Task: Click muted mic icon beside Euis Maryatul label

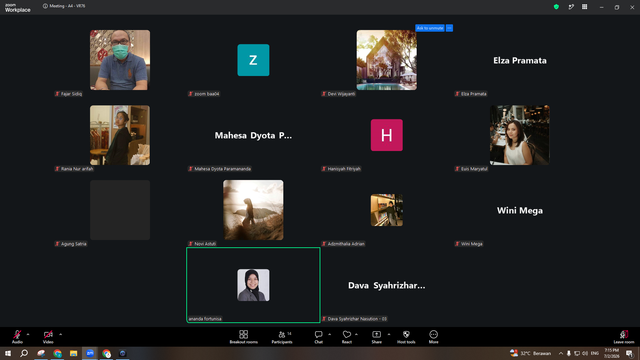Action: (457, 169)
